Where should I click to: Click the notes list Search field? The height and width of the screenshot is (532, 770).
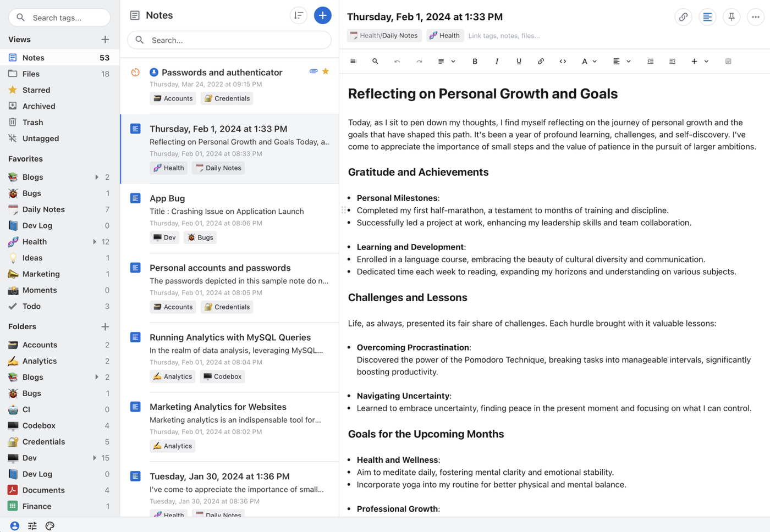pos(229,40)
